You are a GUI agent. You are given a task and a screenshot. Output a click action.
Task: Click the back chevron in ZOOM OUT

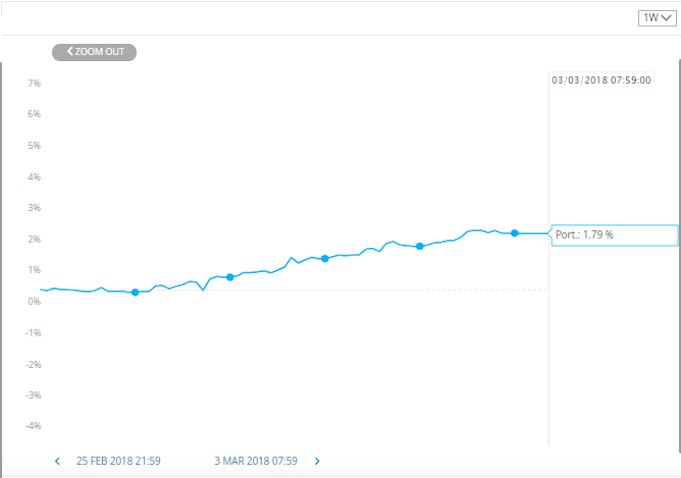pos(69,51)
